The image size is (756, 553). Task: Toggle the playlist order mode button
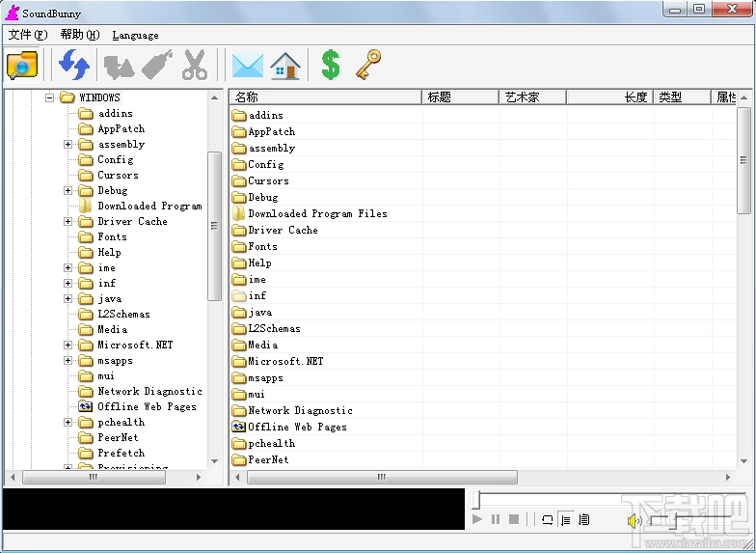566,519
